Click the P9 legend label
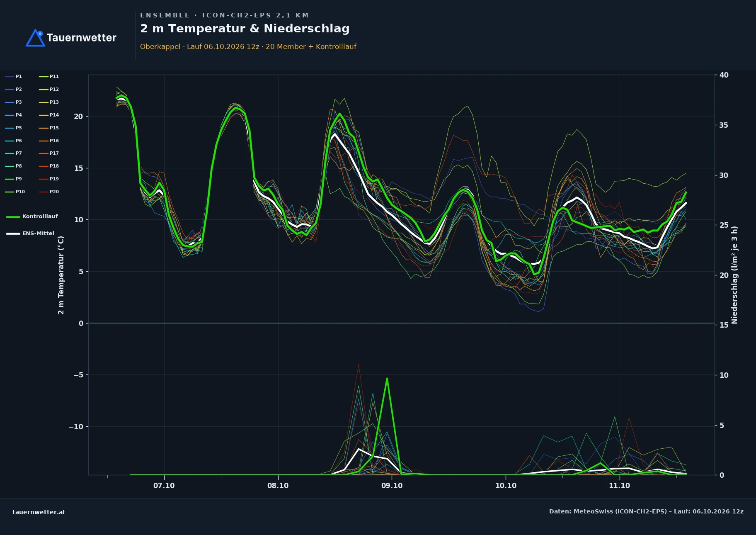Screen dimensions: 756x535 coord(19,179)
